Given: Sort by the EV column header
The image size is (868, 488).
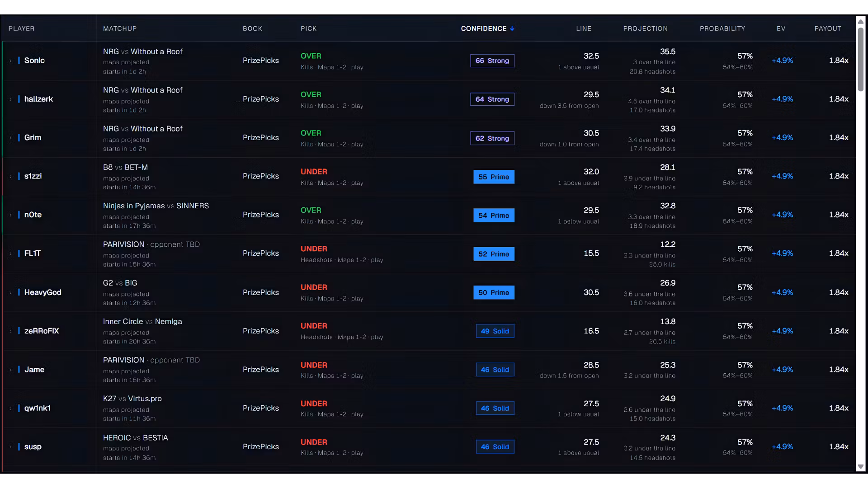Looking at the screenshot, I should coord(781,28).
